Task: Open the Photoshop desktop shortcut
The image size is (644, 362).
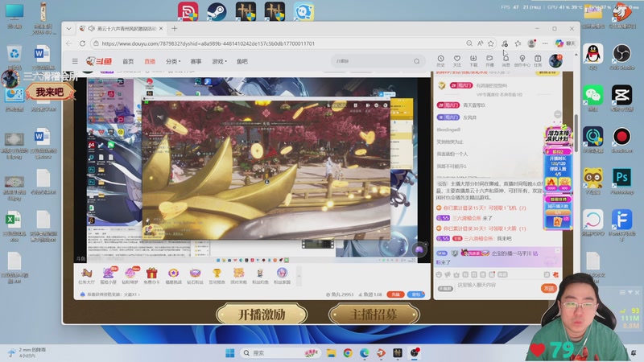Action: pyautogui.click(x=621, y=181)
